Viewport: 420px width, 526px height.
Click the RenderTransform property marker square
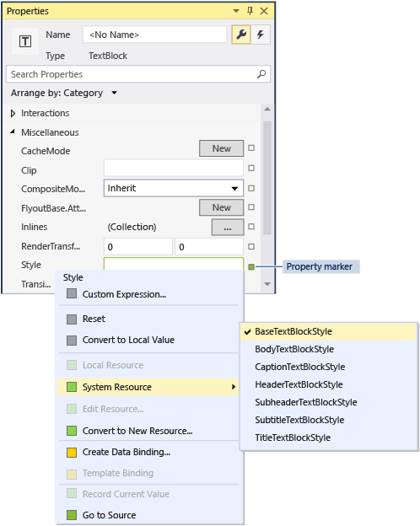click(251, 247)
